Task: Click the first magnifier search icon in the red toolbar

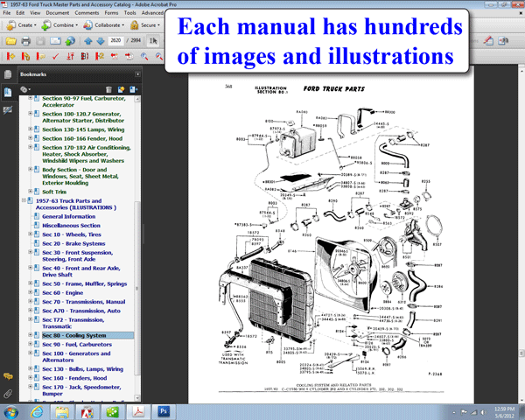Action: pyautogui.click(x=144, y=56)
